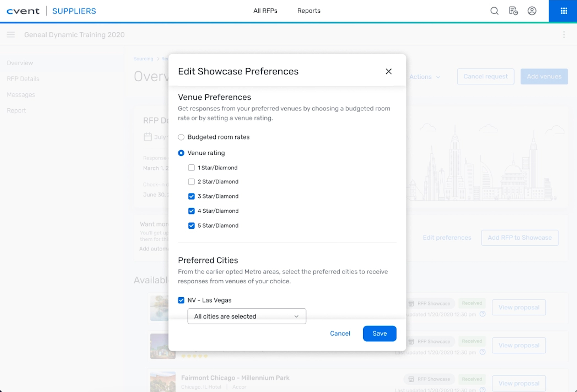Open the blue app switcher grid

(x=564, y=11)
